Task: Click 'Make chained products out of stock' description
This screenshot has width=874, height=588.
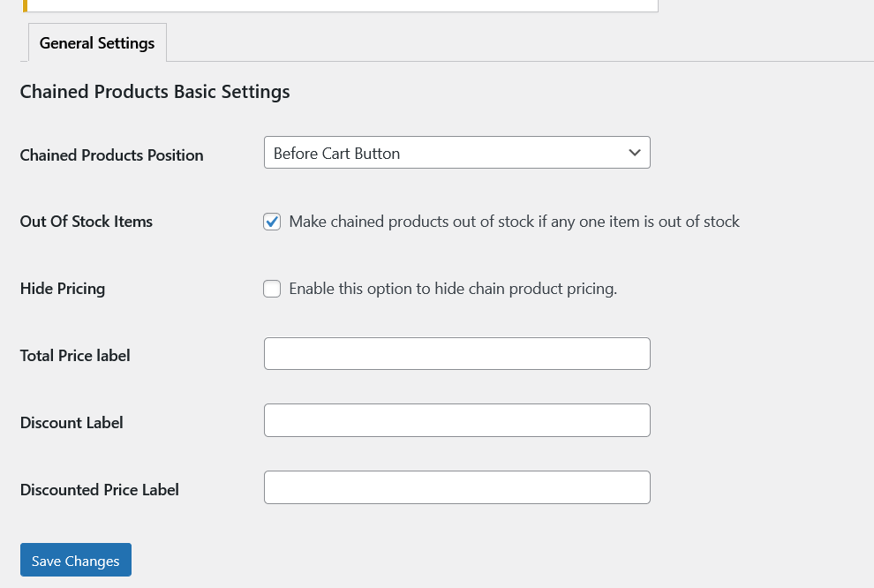Action: pyautogui.click(x=514, y=222)
